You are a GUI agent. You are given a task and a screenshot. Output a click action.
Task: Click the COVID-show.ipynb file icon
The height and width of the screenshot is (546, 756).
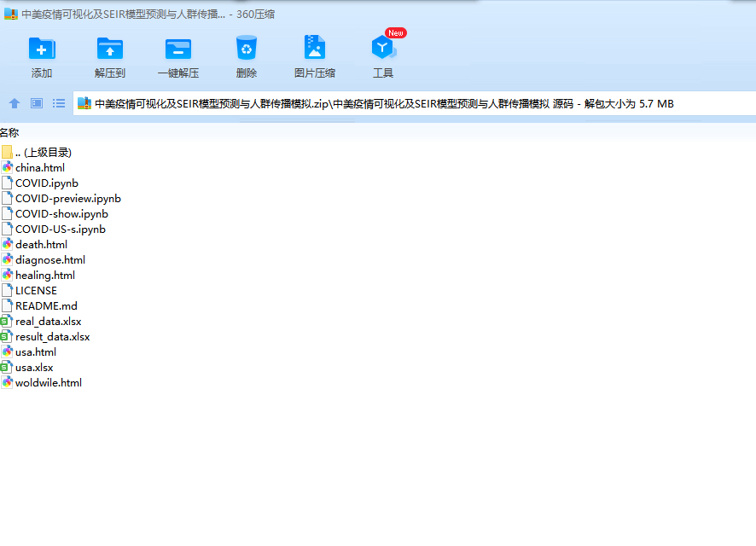pos(7,214)
